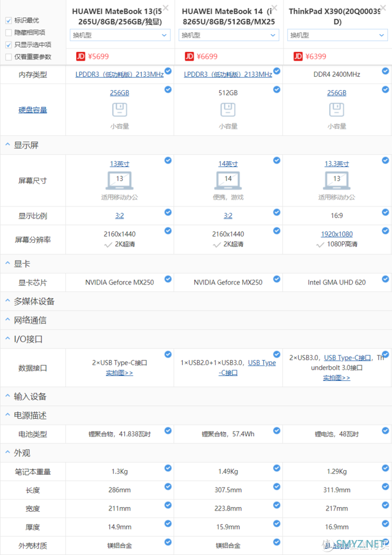Toggle check mark on 57.4Wh battery cell
Screen dimensions: 392x555
tap(277, 430)
